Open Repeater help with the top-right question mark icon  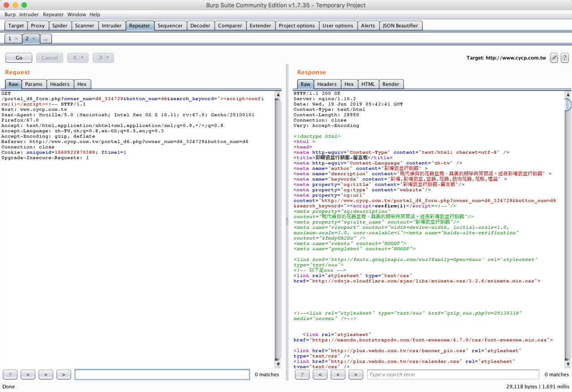tap(565, 58)
